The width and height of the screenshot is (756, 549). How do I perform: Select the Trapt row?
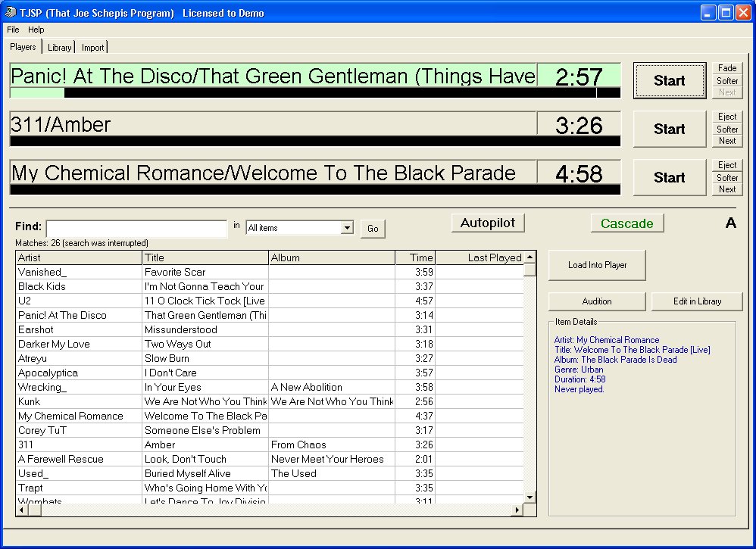tap(270, 488)
